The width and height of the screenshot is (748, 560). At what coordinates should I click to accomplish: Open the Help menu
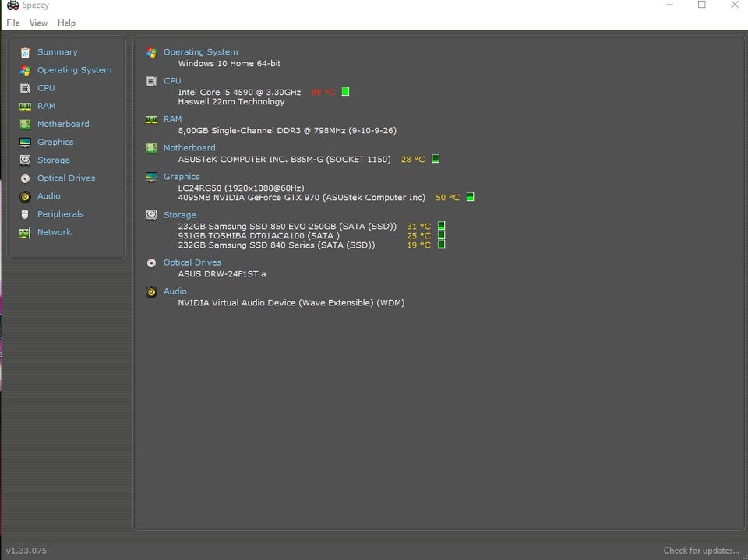pos(66,23)
